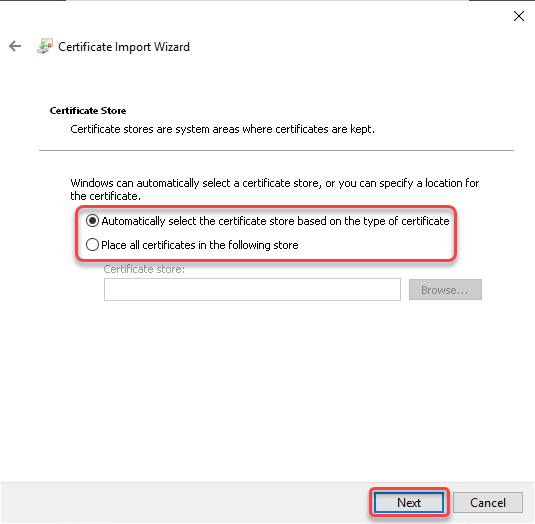Select the Automatically select certificate store radio circle
535x524 pixels.
tap(92, 221)
